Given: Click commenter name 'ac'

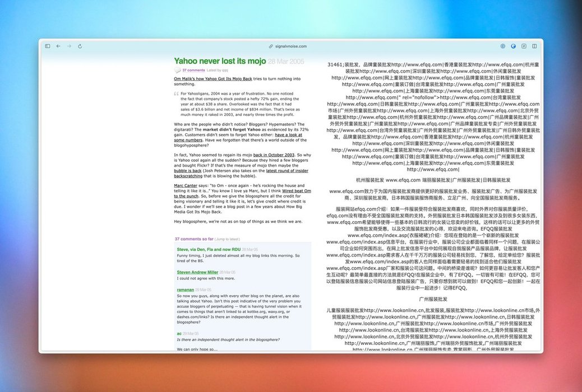Looking at the screenshot, I should pyautogui.click(x=179, y=334).
